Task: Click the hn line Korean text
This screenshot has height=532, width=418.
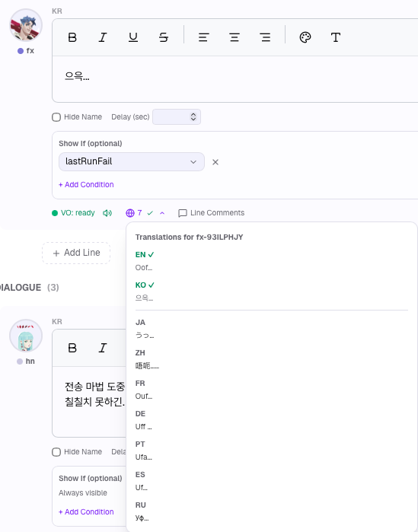Action: 95,394
